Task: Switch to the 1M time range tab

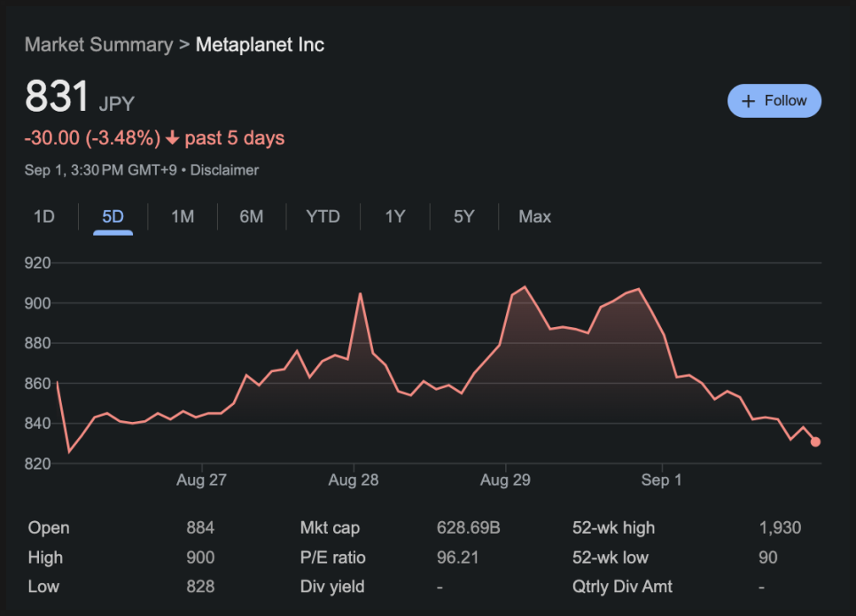Action: pyautogui.click(x=183, y=217)
